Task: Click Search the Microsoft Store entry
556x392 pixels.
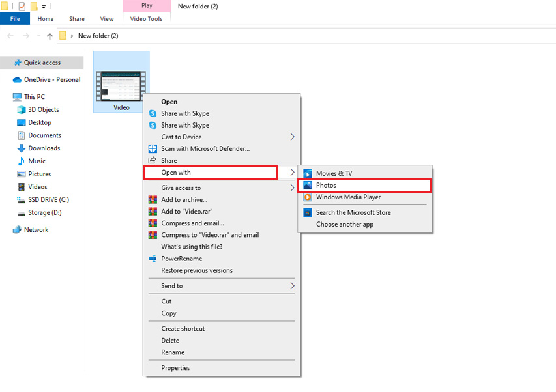Action: pyautogui.click(x=365, y=212)
